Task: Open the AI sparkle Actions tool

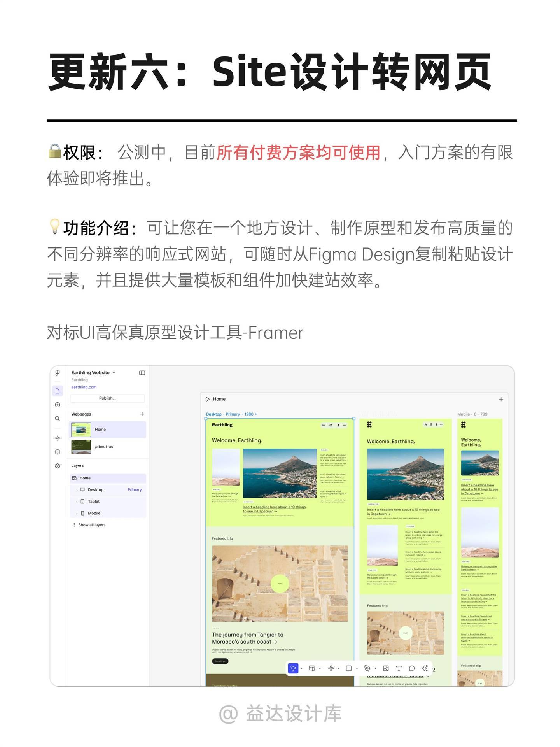Action: point(425,668)
